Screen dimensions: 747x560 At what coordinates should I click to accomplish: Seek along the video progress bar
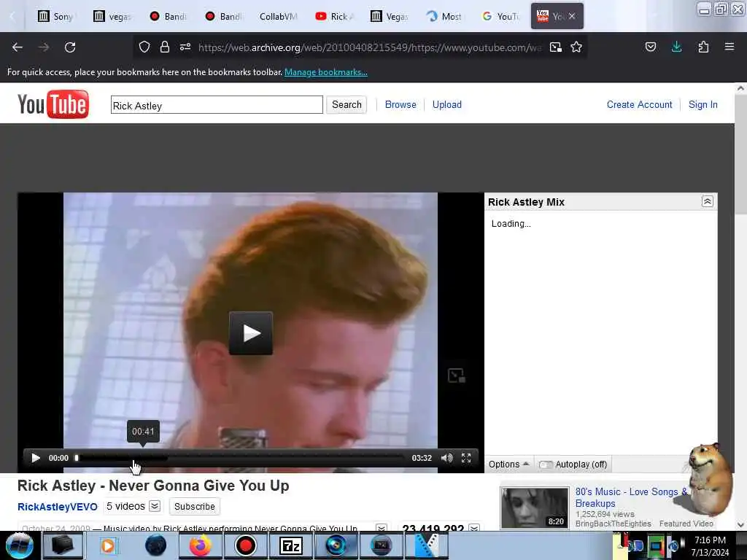[x=241, y=458]
